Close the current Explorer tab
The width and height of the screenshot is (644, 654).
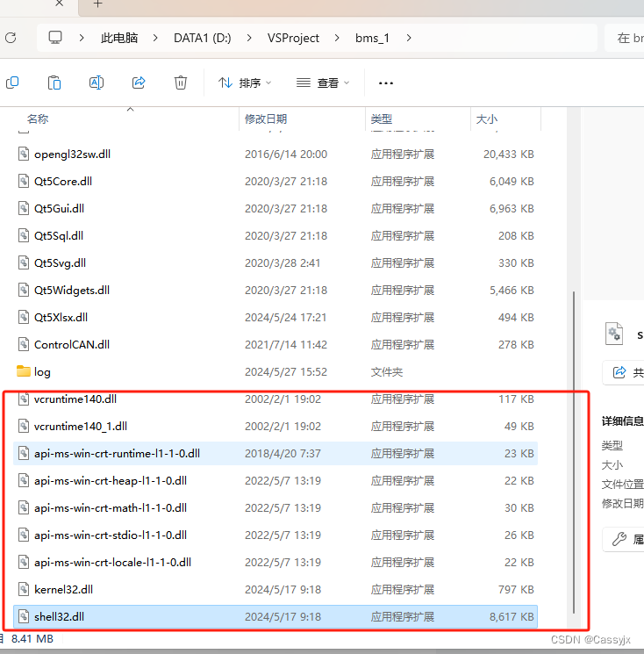coord(59,4)
